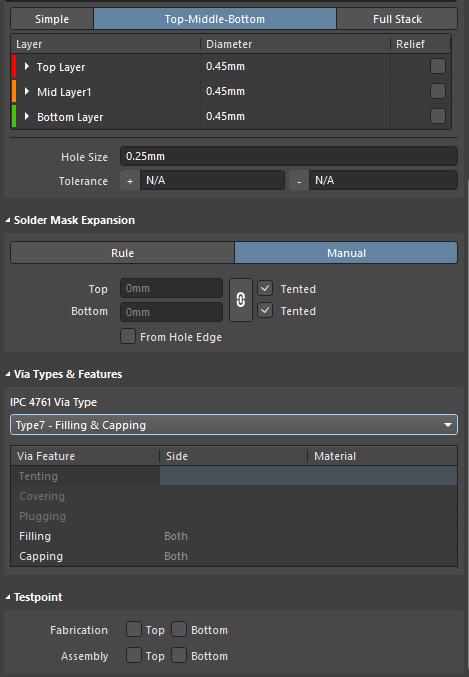This screenshot has height=677, width=469.
Task: Expand the Top Layer row arrow
Action: (x=27, y=66)
